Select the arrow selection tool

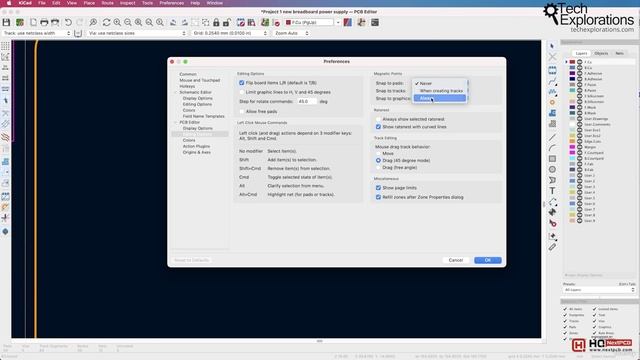pyautogui.click(x=552, y=46)
